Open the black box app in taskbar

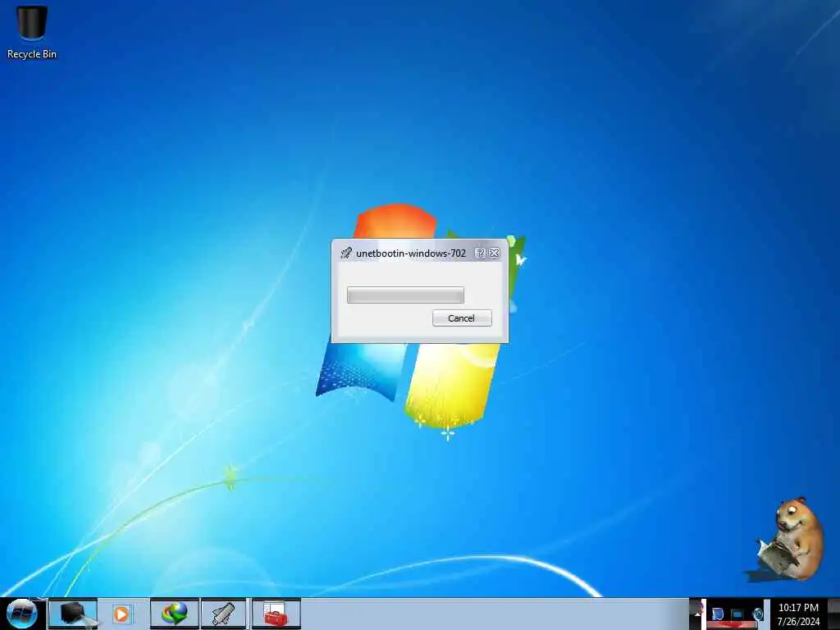coord(73,614)
